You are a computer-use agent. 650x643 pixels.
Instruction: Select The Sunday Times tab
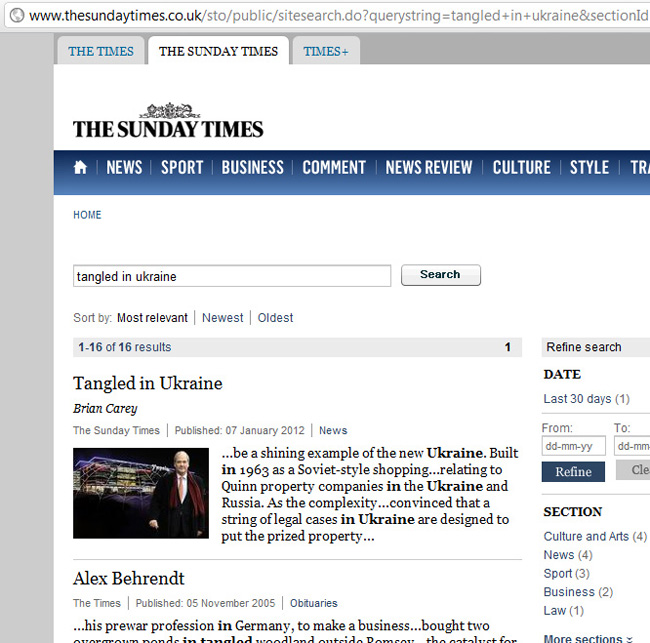(x=218, y=51)
